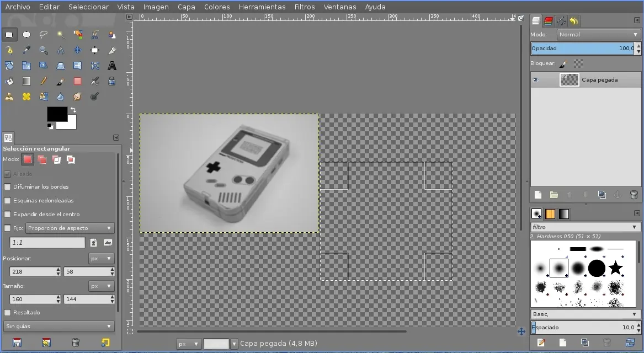Select the Fuzzy Select magic wand tool
Image resolution: width=644 pixels, height=353 pixels.
pos(61,34)
